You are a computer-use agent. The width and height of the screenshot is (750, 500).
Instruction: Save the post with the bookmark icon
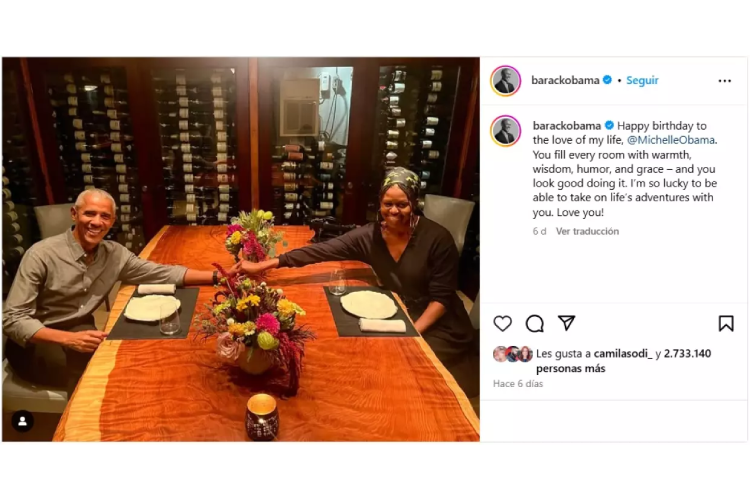tap(726, 323)
